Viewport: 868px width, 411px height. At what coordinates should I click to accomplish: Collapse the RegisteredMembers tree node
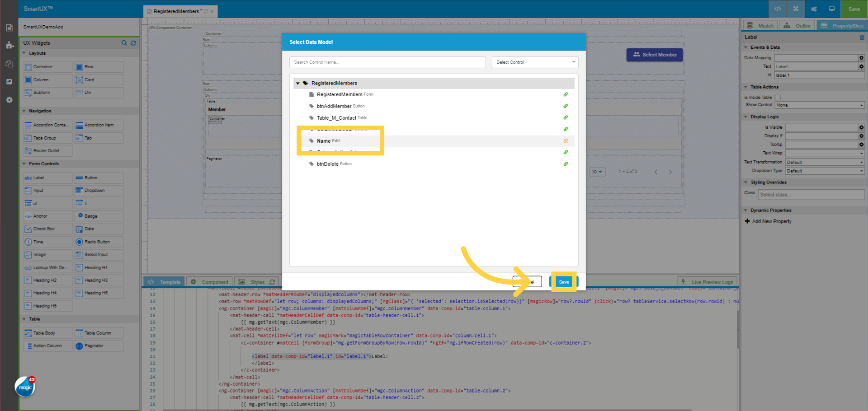298,84
